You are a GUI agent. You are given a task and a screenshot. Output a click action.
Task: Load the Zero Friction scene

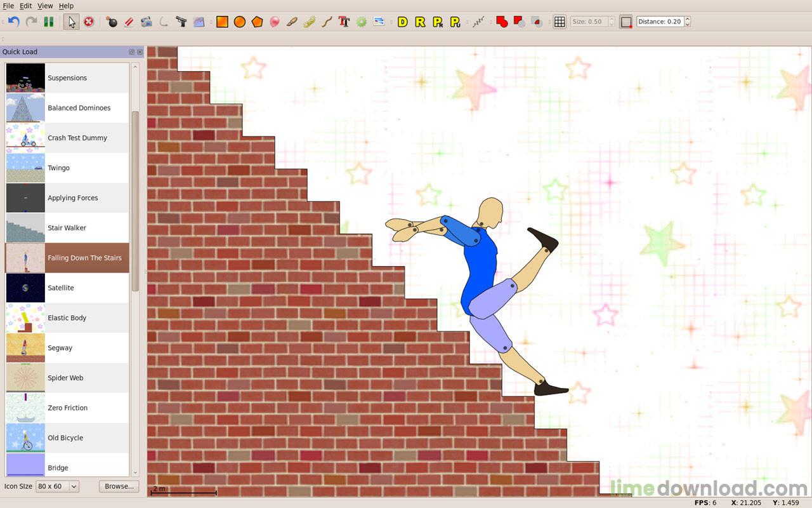tap(67, 408)
